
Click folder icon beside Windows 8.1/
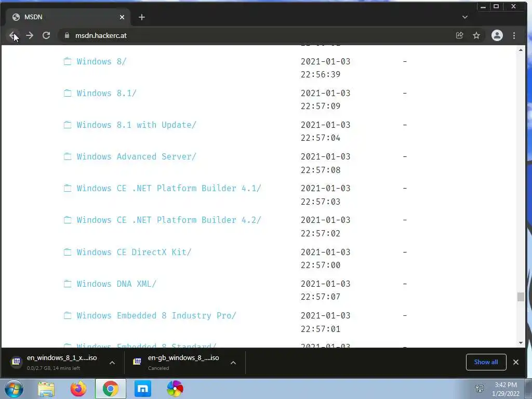[x=68, y=93]
